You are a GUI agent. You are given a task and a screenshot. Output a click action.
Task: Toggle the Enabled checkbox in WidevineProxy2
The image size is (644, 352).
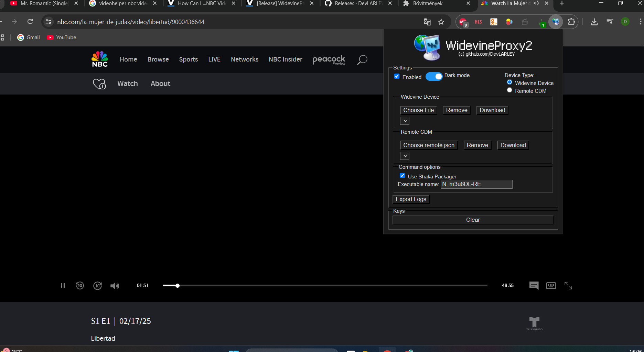click(x=397, y=76)
